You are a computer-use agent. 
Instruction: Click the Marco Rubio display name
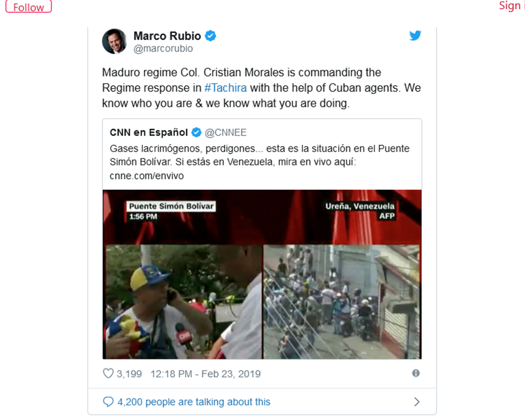(167, 36)
